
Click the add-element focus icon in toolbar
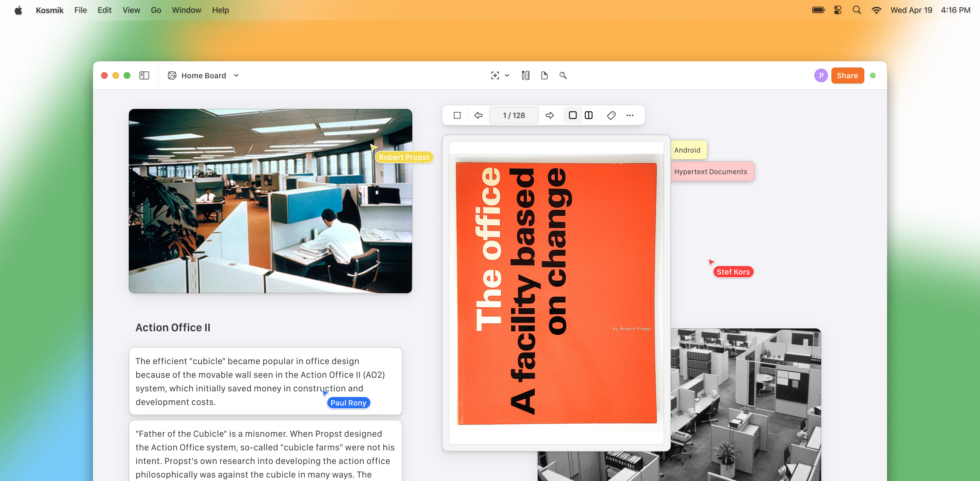click(495, 75)
